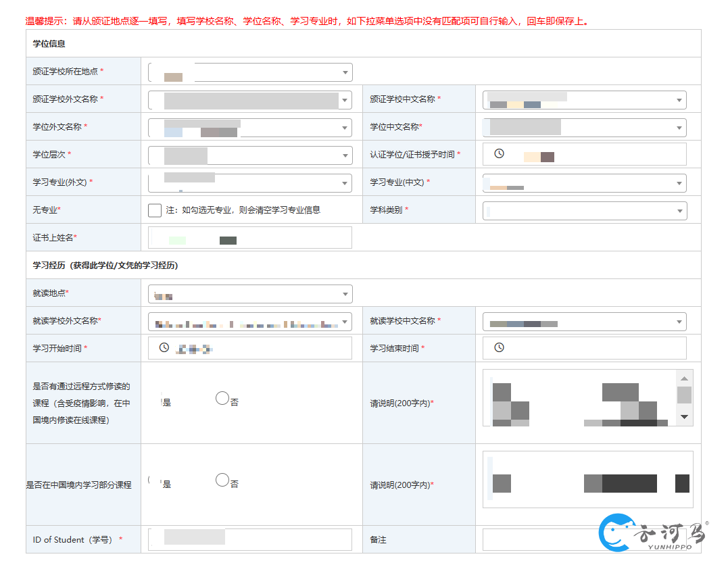This screenshot has width=728, height=567.
Task: Open the 颁证学校中文名称 dropdown
Action: click(585, 100)
